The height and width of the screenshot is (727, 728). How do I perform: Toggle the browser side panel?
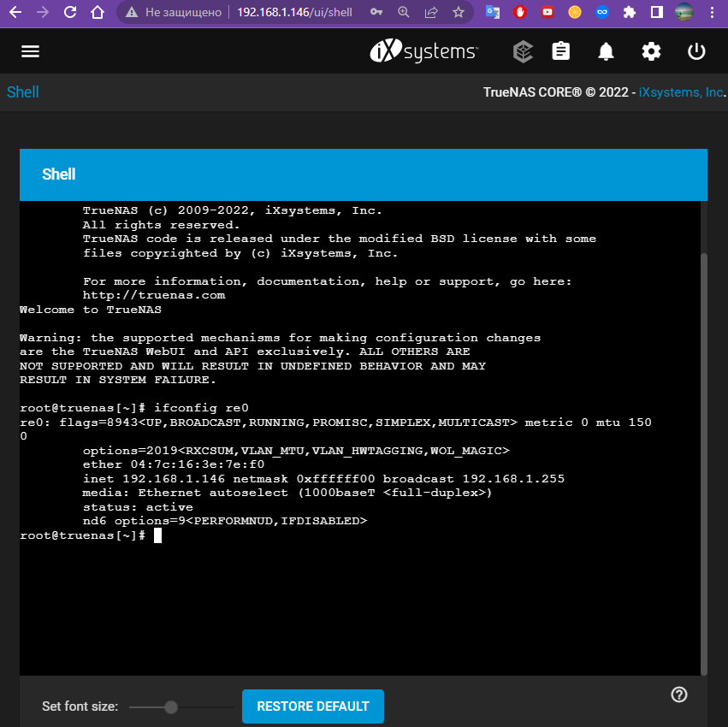pos(657,12)
